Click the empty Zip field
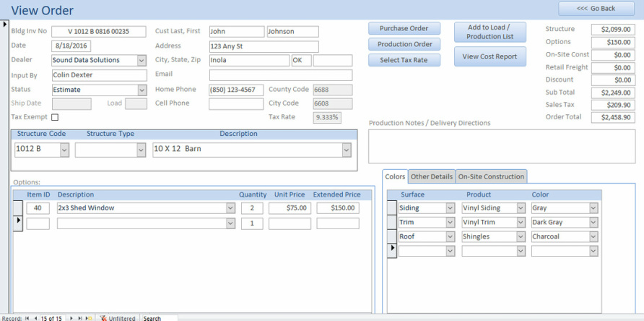 coord(333,61)
